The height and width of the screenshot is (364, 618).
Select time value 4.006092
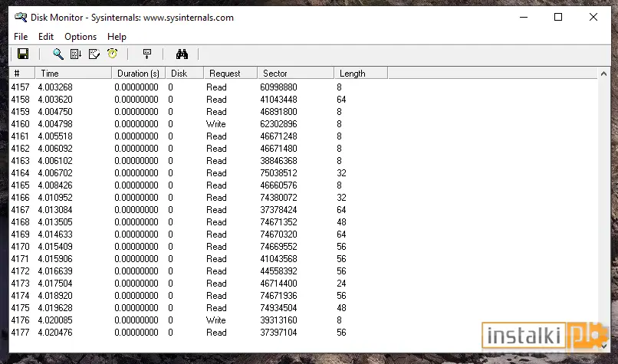[55, 148]
